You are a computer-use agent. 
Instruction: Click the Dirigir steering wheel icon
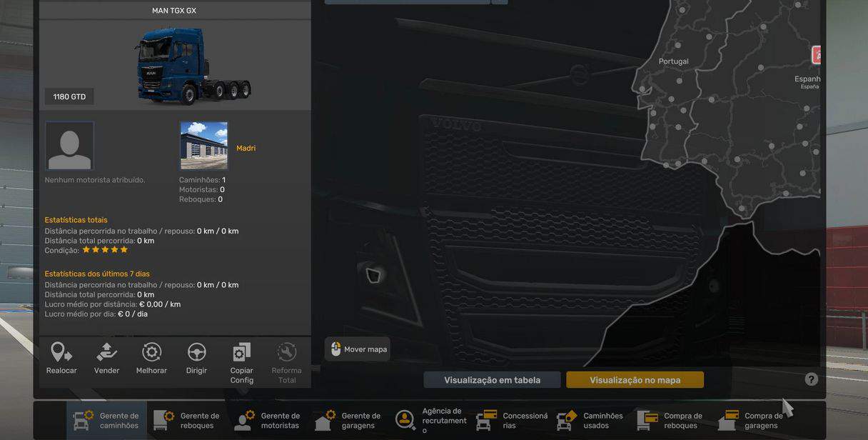coord(196,352)
